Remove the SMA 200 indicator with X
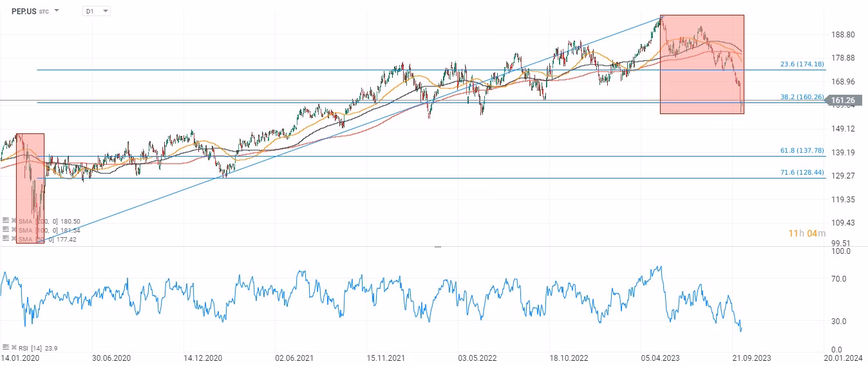This screenshot has width=868, height=366. click(x=14, y=220)
